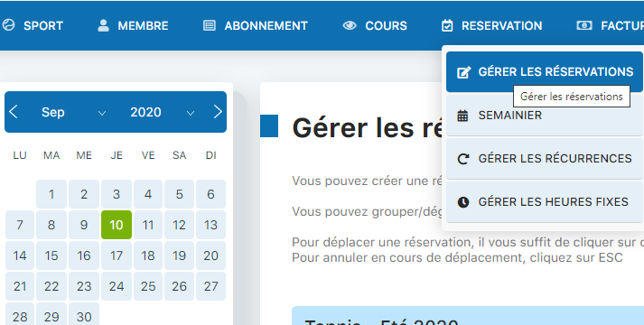Select September 18 in calendar
Viewport: 644px width, 325px height.
[x=148, y=255]
